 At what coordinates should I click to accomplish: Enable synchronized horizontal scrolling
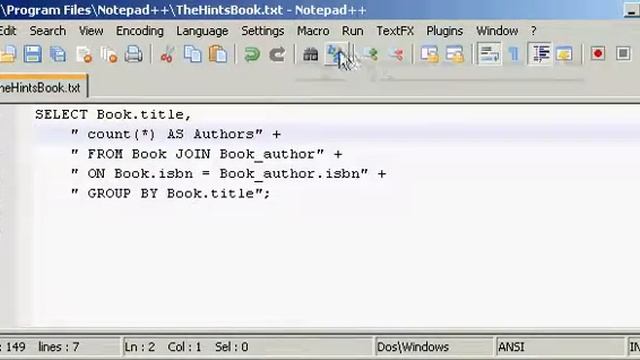455,54
